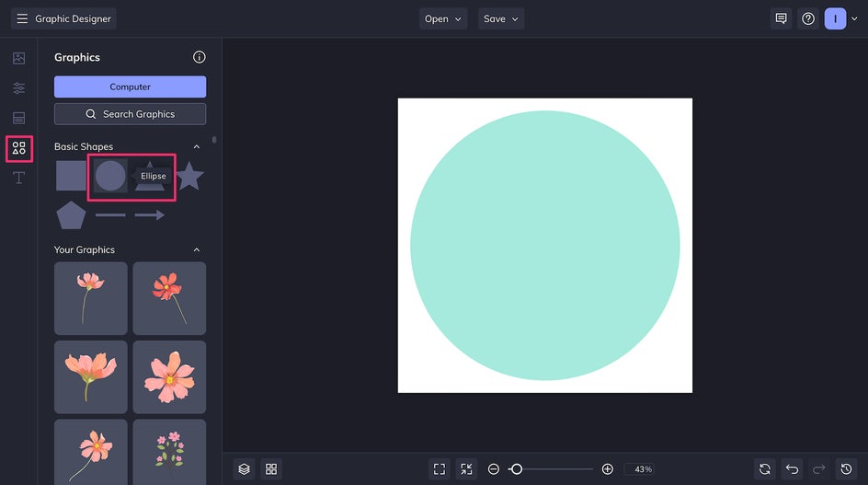The height and width of the screenshot is (485, 868).
Task: Select the small flower bouquet thumbnail
Action: 169,452
